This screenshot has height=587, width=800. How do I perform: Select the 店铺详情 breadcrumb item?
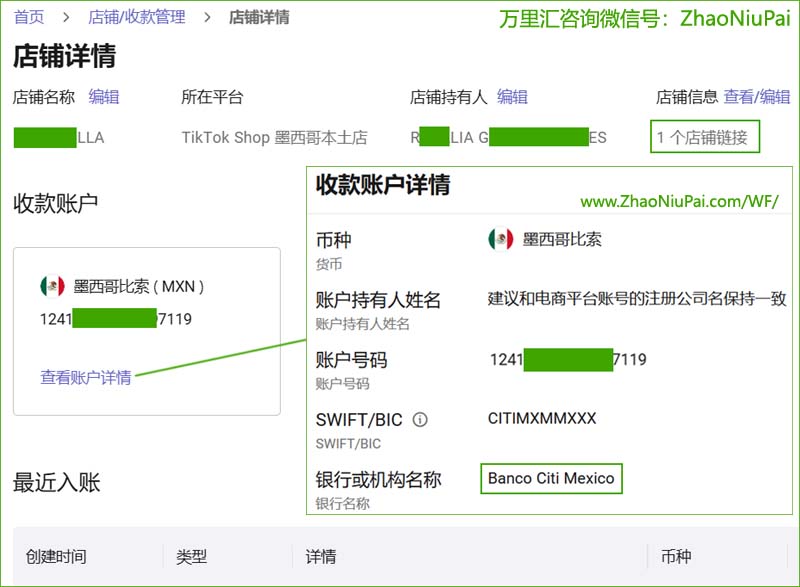tap(259, 17)
